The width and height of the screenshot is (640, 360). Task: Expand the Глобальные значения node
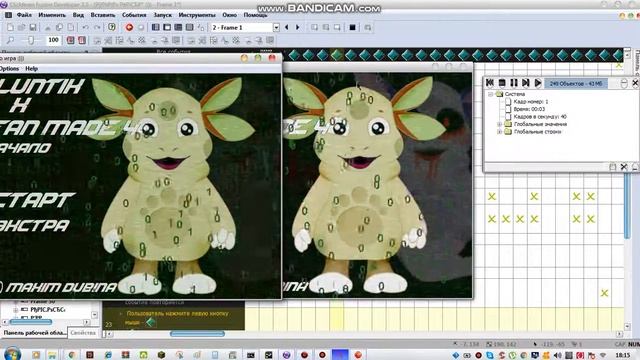499,124
